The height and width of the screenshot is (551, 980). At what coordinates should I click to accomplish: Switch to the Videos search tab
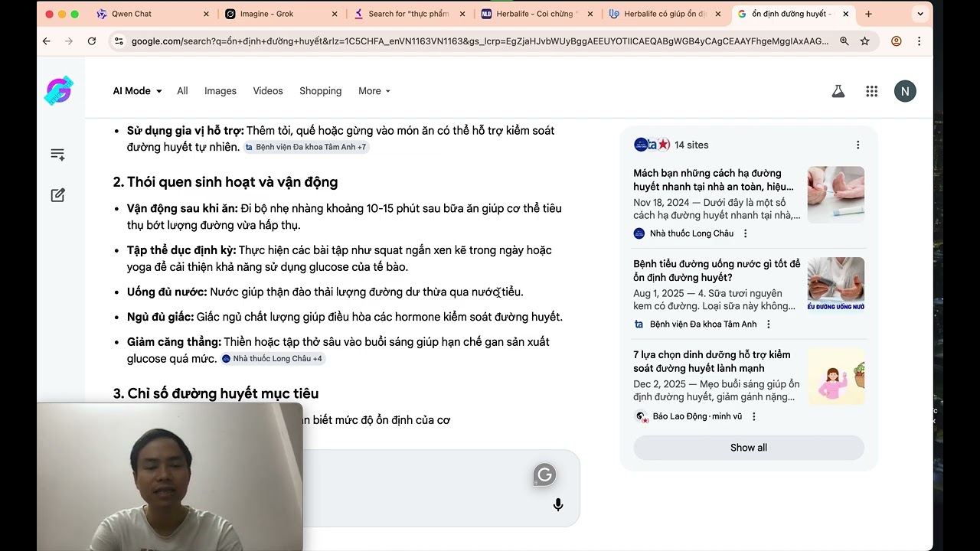point(268,91)
